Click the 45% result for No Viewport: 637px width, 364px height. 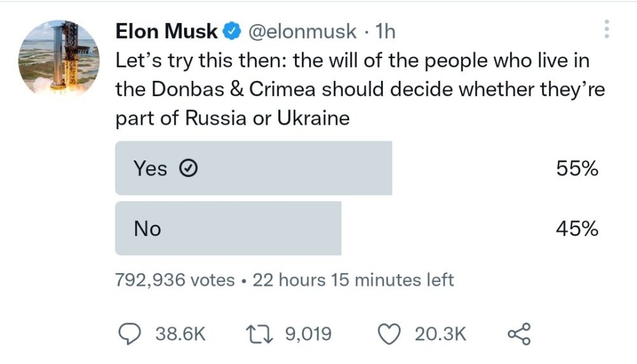577,228
